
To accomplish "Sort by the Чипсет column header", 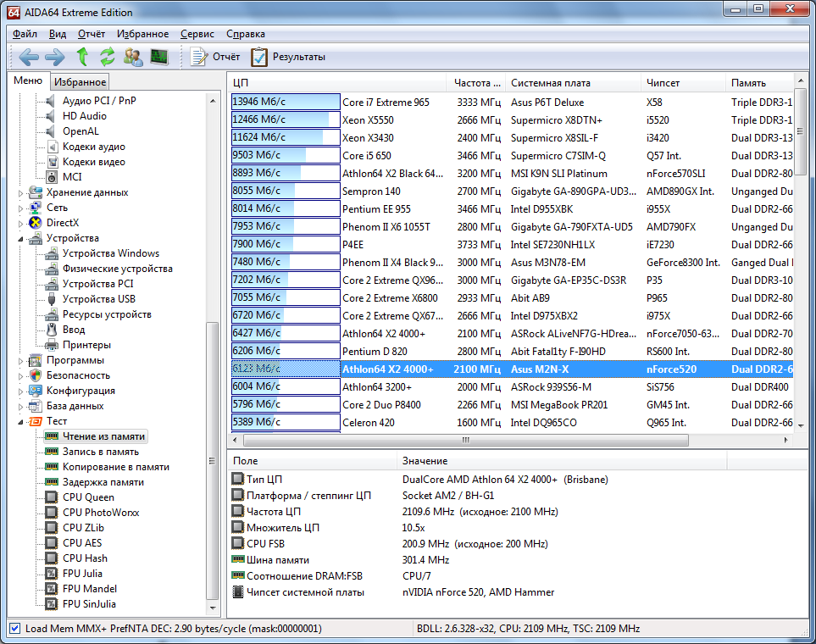I will (683, 83).
